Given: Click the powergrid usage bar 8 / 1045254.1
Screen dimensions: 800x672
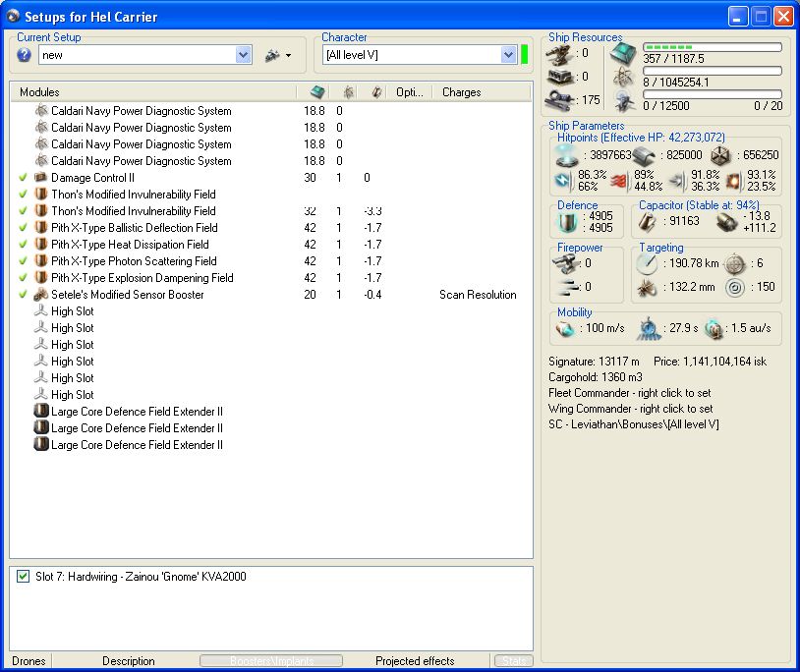Looking at the screenshot, I should (x=713, y=71).
